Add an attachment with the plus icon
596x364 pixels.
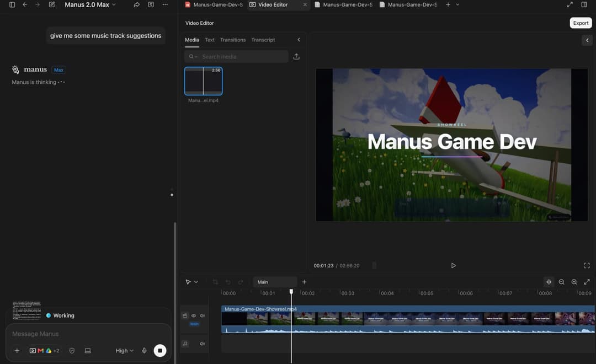pos(17,351)
